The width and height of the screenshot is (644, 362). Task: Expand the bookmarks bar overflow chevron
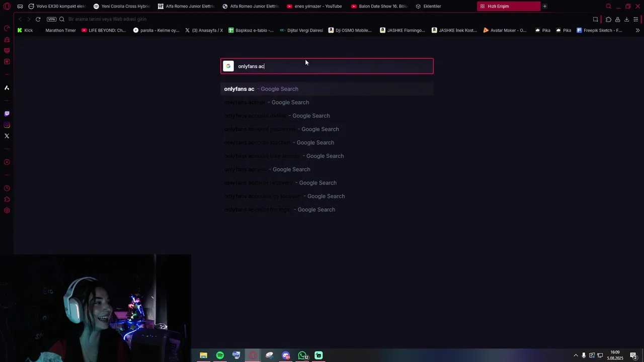(637, 30)
